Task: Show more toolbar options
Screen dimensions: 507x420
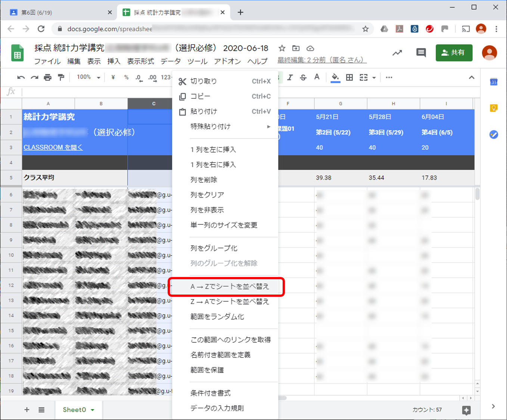Action: pos(389,77)
